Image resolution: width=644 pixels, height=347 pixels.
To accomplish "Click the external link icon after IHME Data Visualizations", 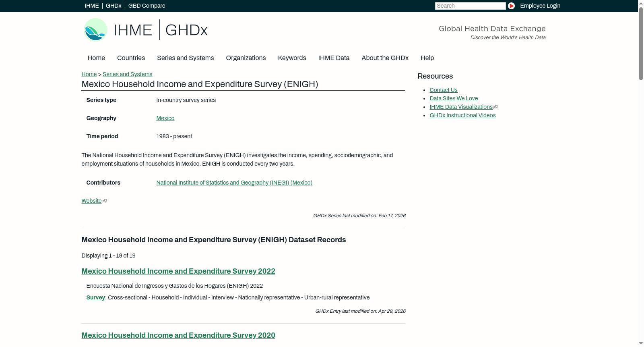I will tap(495, 107).
